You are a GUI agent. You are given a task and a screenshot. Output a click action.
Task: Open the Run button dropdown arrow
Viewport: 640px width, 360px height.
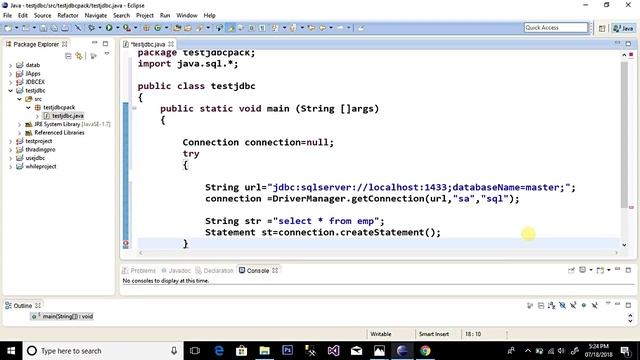[x=118, y=28]
